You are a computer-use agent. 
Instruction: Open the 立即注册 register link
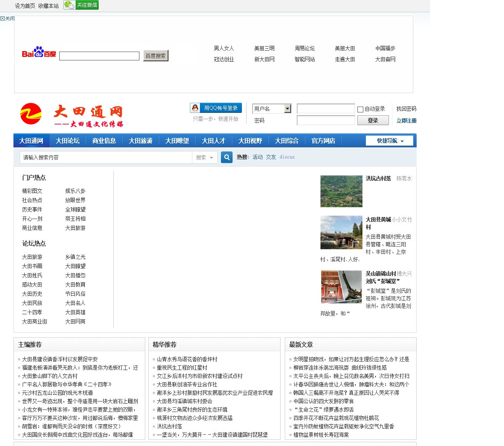click(406, 120)
